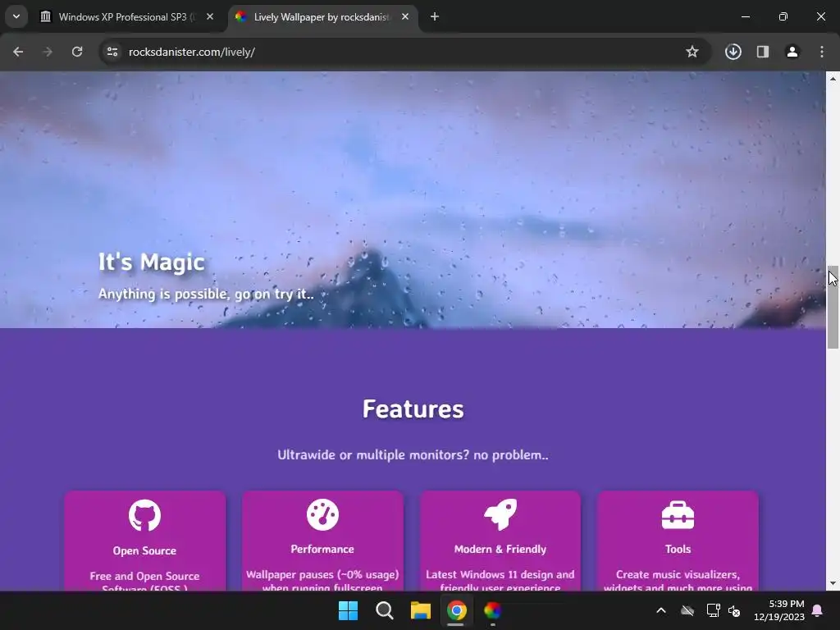Viewport: 840px width, 630px height.
Task: Open the notifications bell icon
Action: [818, 610]
